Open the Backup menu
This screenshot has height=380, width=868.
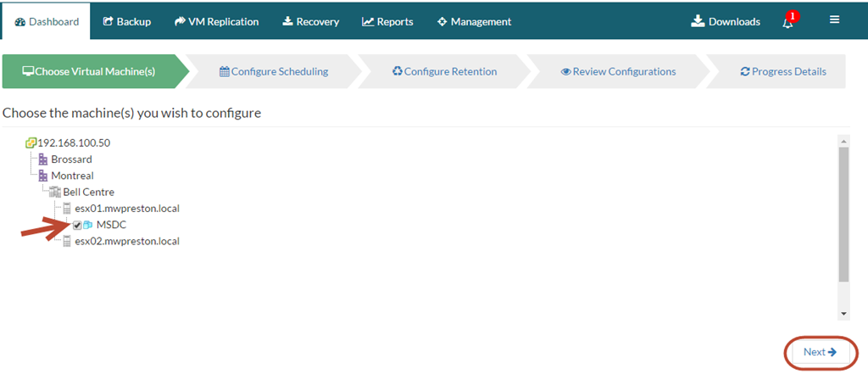[x=127, y=21]
